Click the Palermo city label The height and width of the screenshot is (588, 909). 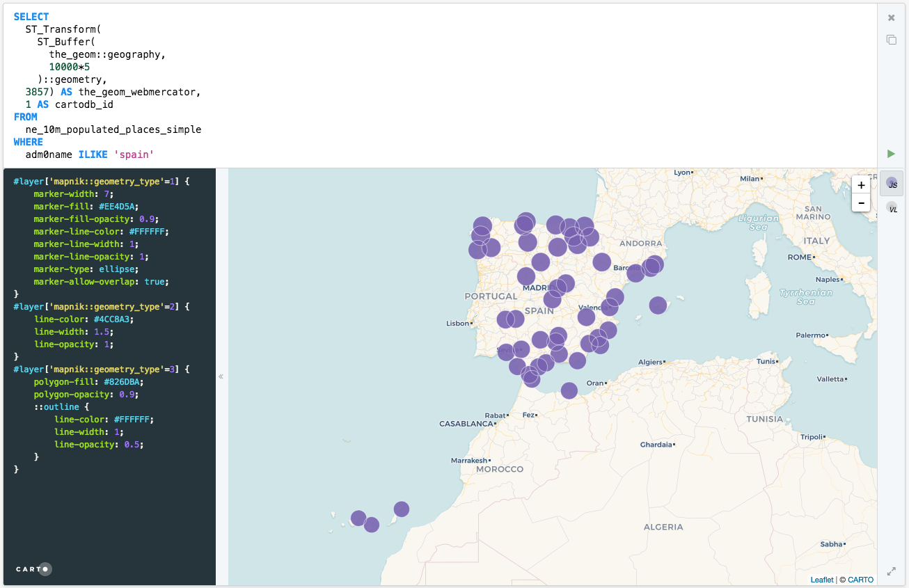pos(811,335)
